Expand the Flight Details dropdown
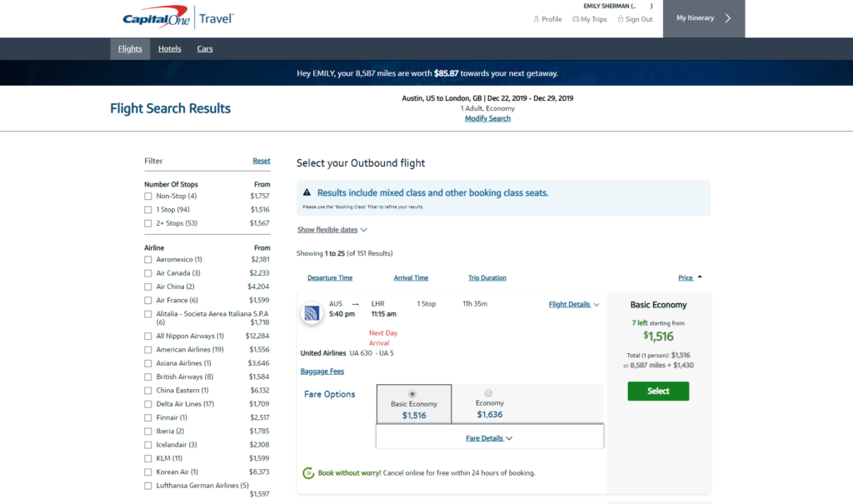This screenshot has height=504, width=853. [x=574, y=305]
